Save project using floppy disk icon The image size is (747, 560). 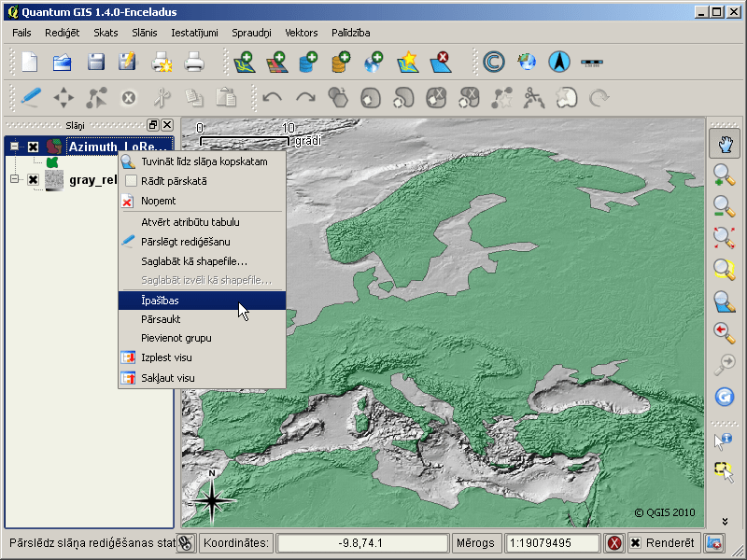tap(96, 63)
